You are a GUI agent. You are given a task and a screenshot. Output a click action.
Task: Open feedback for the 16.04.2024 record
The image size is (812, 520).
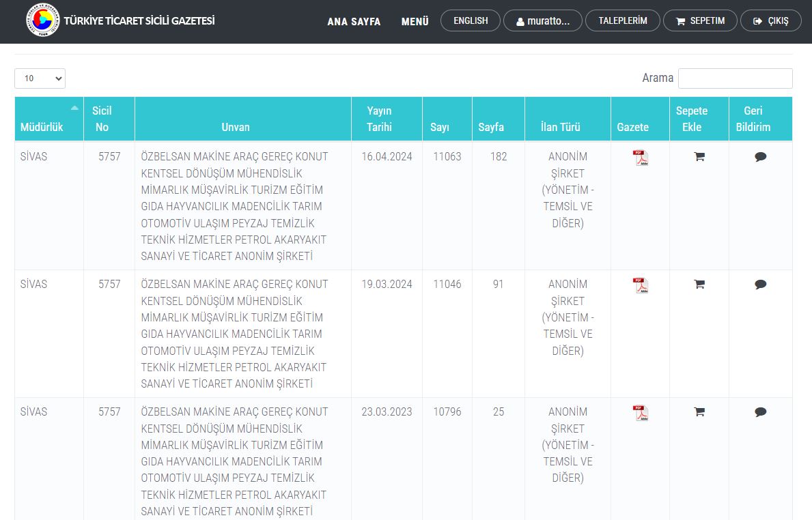[760, 156]
